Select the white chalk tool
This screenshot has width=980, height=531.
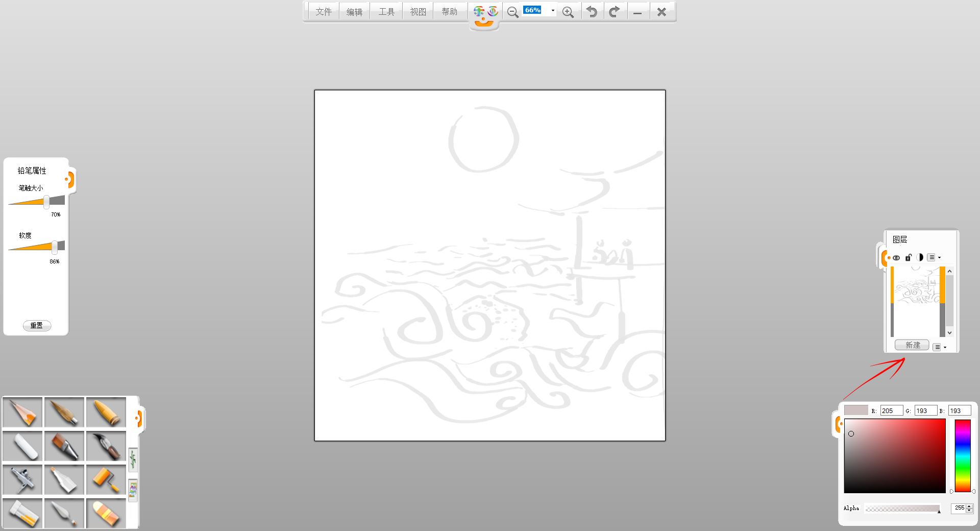pos(23,446)
